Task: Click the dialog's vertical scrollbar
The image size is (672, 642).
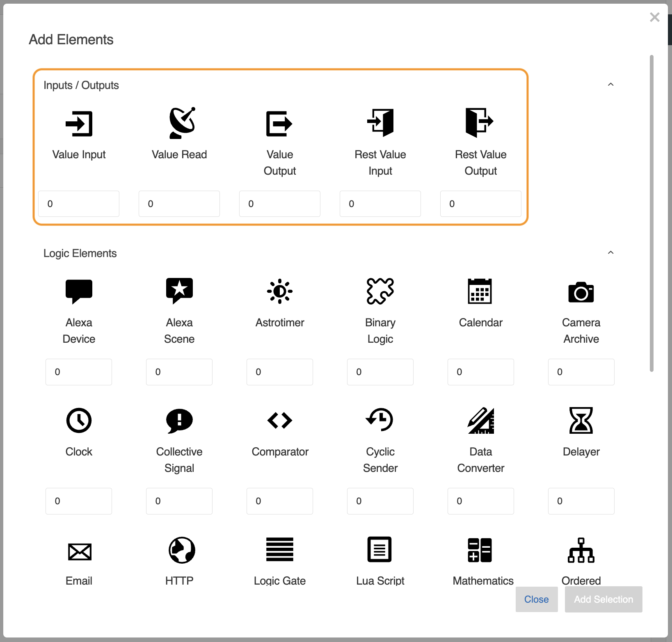Action: 651,213
